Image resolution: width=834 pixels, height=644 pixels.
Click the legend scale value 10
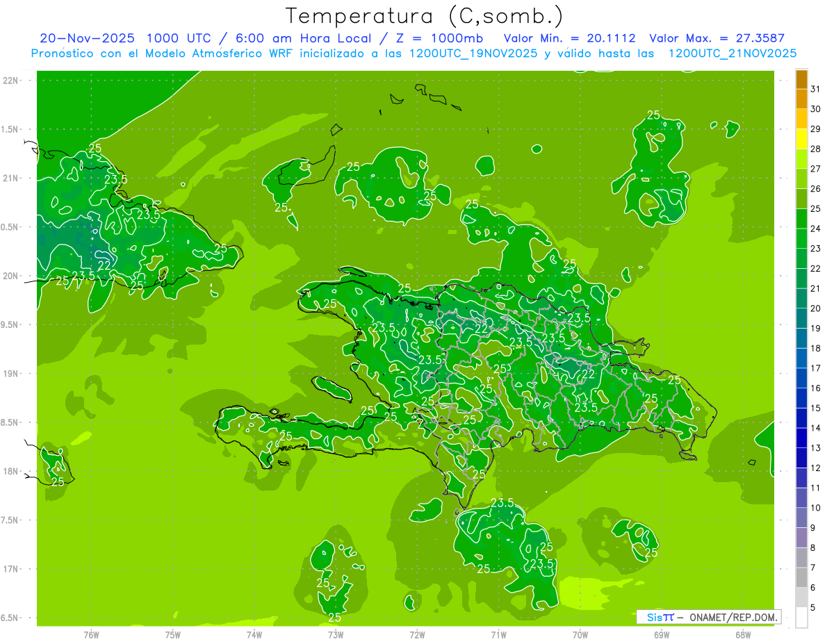815,508
